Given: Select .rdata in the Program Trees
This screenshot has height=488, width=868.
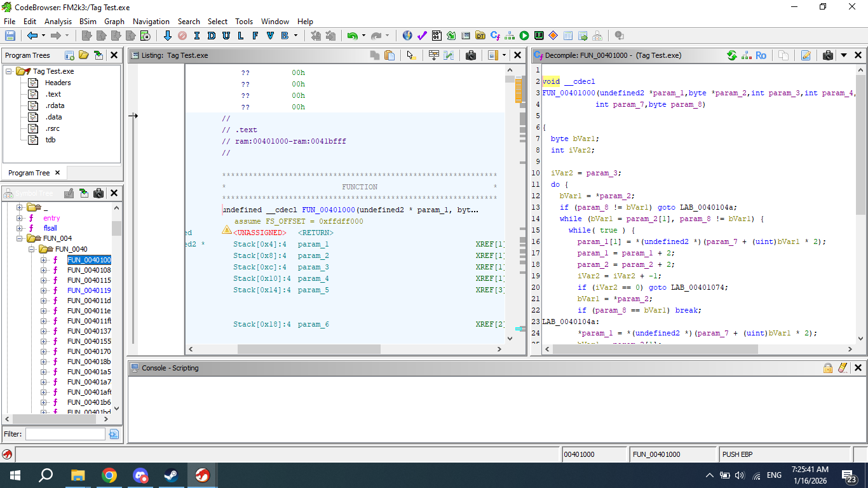Looking at the screenshot, I should (55, 105).
